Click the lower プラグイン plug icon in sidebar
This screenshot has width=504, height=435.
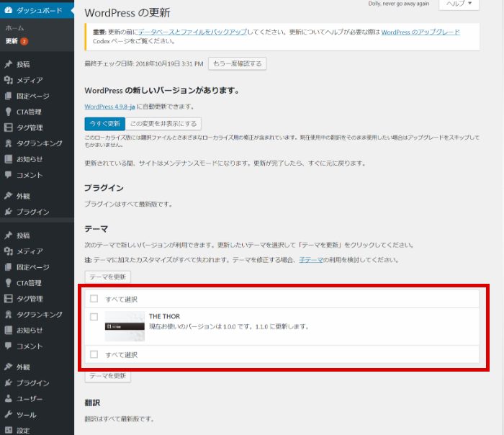[8, 383]
